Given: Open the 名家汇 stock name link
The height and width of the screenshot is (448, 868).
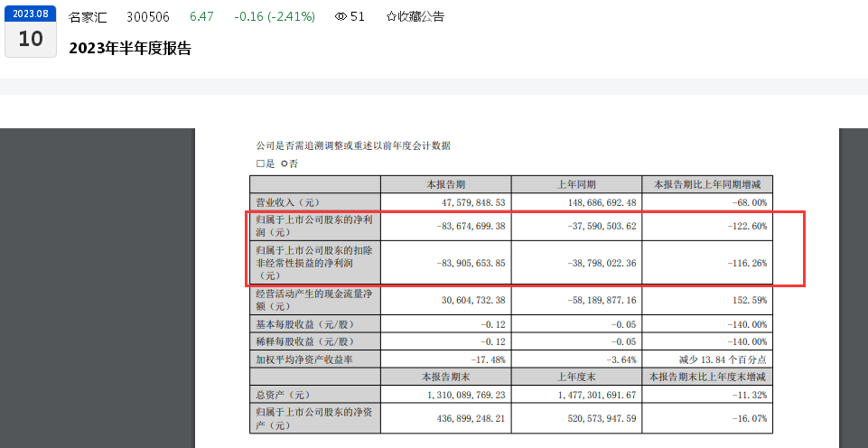Looking at the screenshot, I should tap(88, 16).
